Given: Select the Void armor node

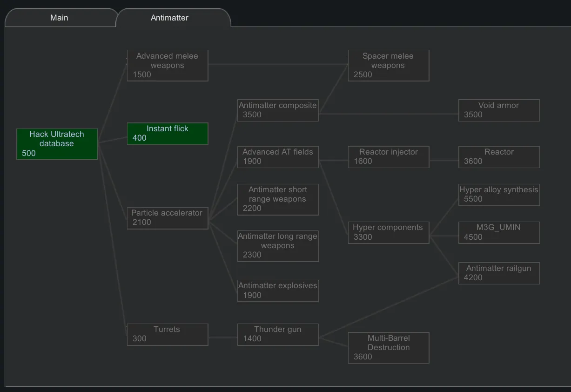Looking at the screenshot, I should 499,110.
